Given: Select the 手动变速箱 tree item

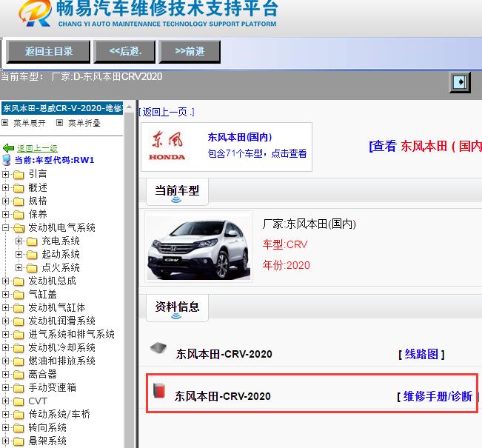Looking at the screenshot, I should [x=53, y=388].
